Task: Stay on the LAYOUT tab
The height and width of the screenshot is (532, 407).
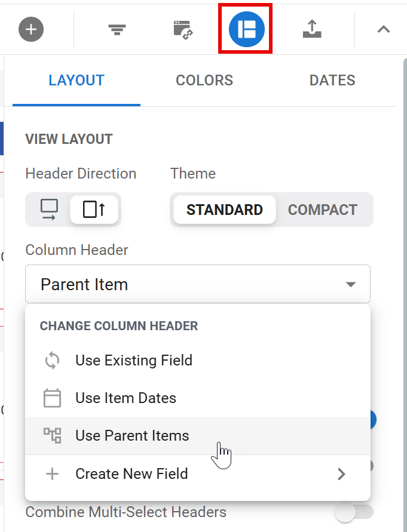Action: pos(76,80)
